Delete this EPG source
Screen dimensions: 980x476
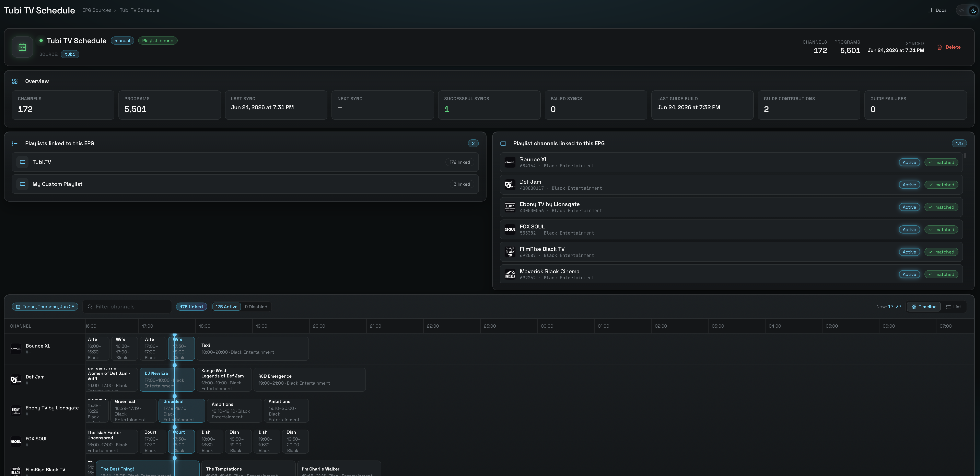coord(949,47)
